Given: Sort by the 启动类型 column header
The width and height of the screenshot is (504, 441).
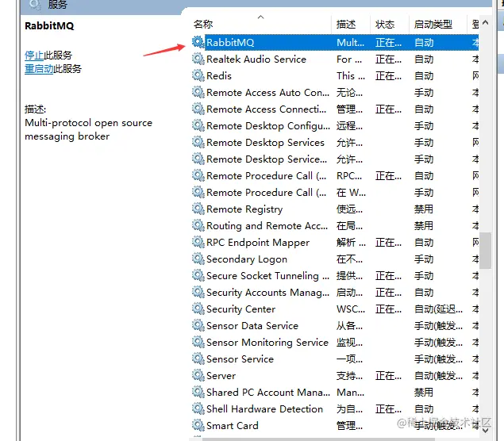Looking at the screenshot, I should tap(433, 25).
